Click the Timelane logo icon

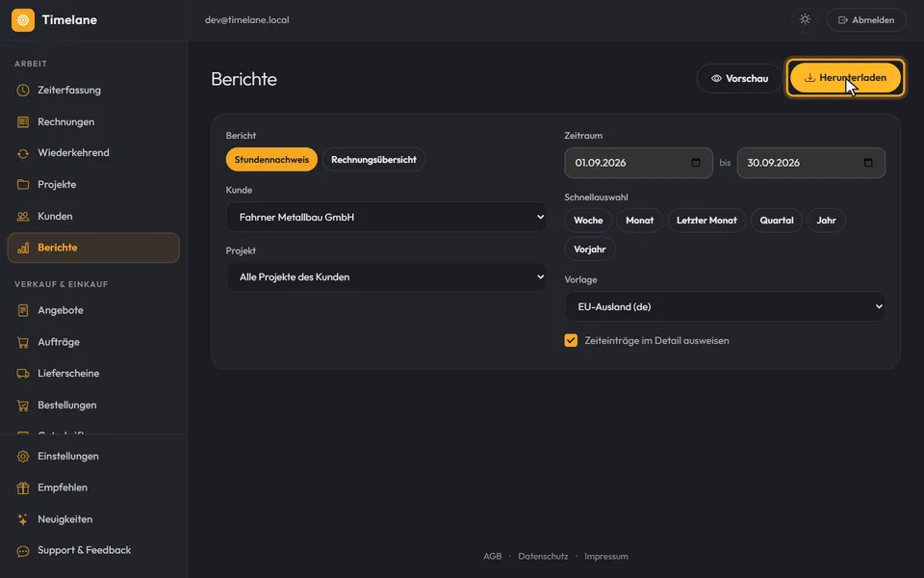click(x=23, y=20)
